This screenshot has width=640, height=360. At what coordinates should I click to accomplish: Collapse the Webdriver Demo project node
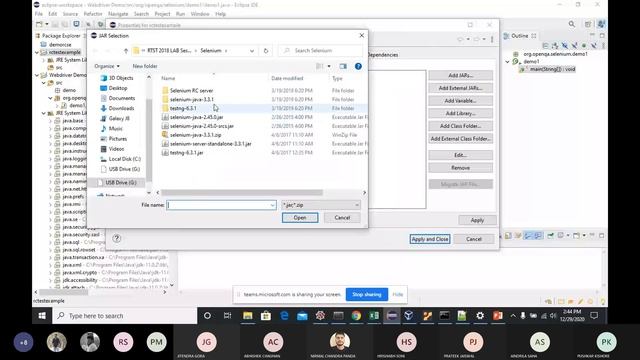click(x=37, y=75)
